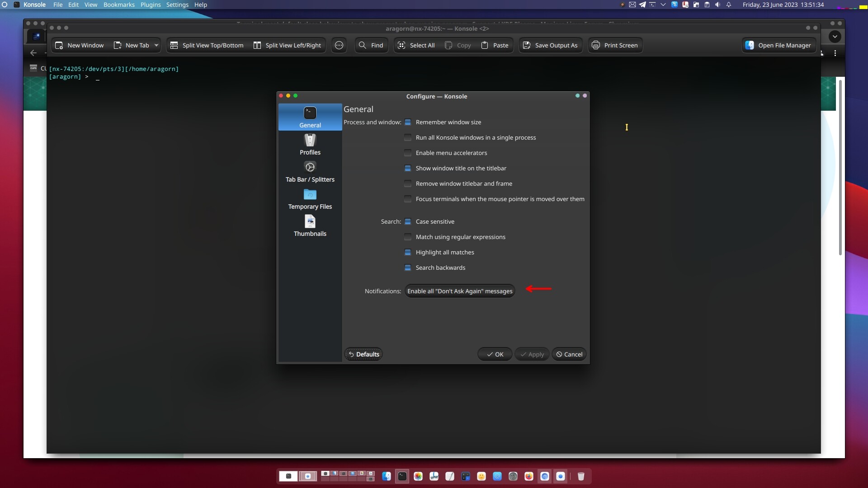The height and width of the screenshot is (488, 868).
Task: Open the Settings menu
Action: pyautogui.click(x=177, y=5)
